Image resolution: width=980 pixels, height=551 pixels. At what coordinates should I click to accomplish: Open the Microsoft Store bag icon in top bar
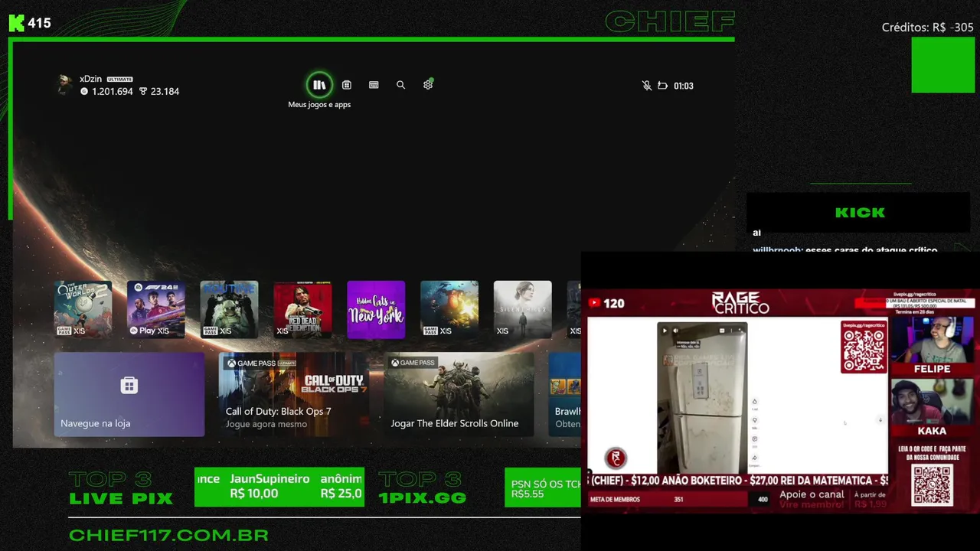(x=347, y=85)
